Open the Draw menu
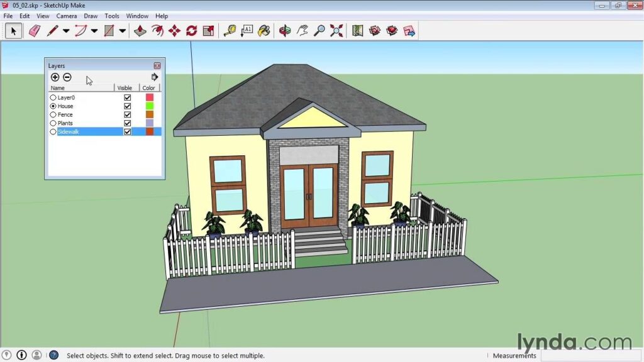This screenshot has width=644, height=362. (x=91, y=16)
